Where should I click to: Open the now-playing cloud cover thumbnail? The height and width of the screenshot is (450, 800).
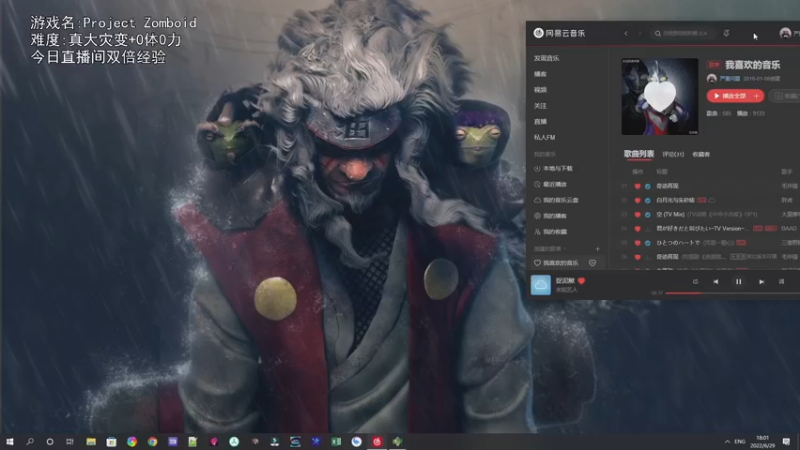coord(541,285)
